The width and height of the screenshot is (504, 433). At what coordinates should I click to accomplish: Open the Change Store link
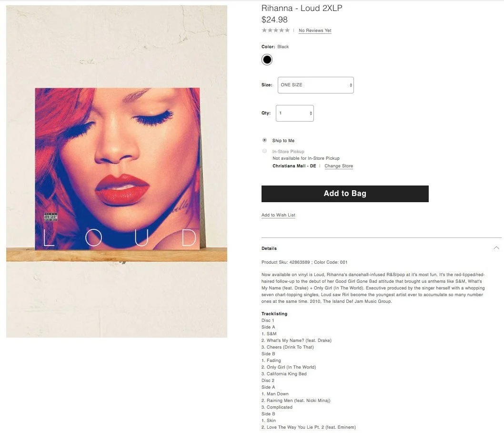tap(339, 166)
